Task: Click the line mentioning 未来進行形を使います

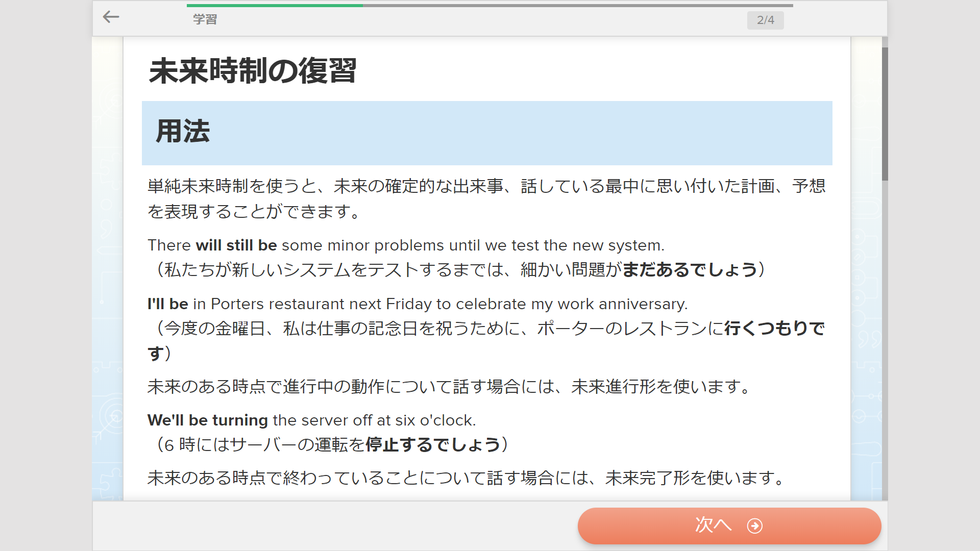Action: pos(449,387)
